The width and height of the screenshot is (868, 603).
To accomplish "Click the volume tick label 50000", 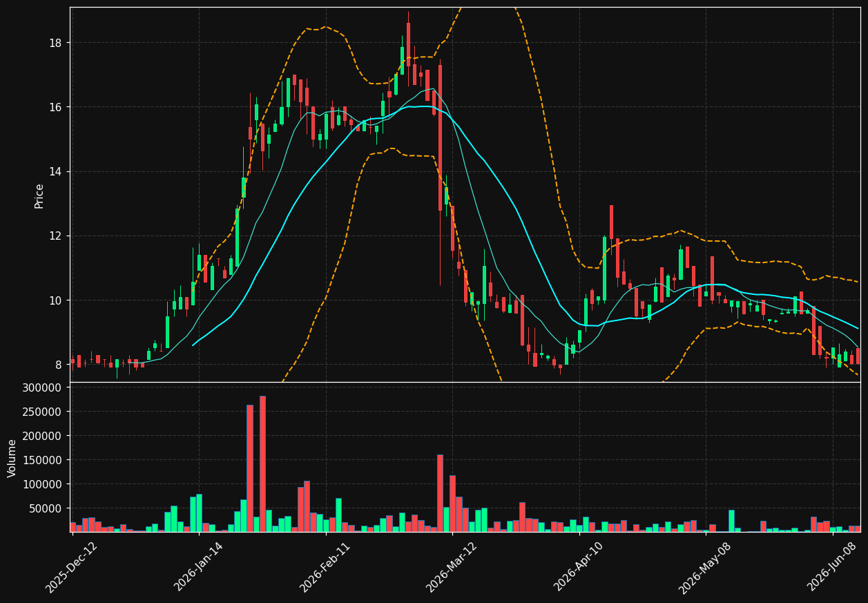I will click(x=46, y=508).
